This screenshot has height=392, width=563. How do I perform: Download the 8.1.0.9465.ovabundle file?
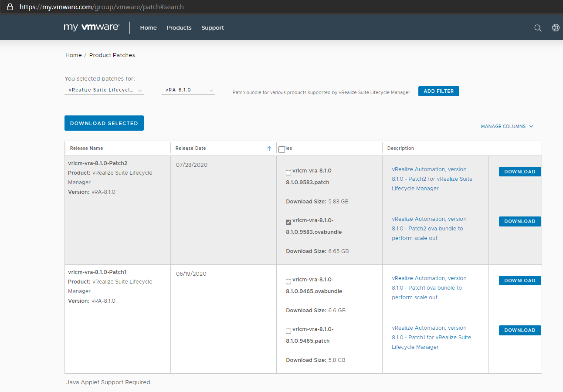tap(520, 280)
